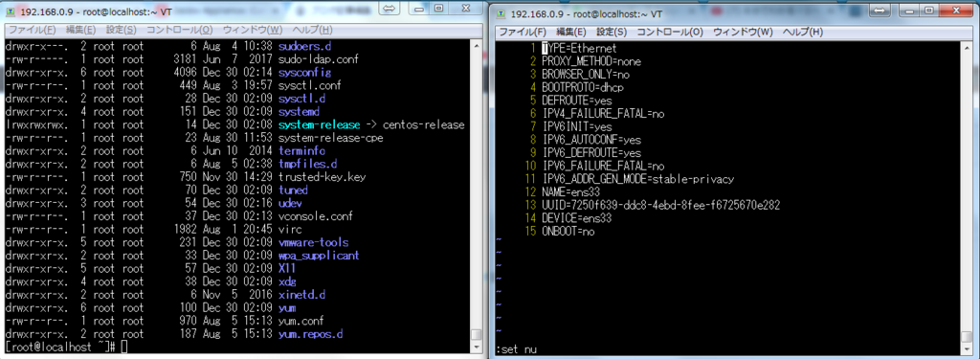Click the sudo-ldap.conf file name
Viewport: 980px width, 359px height.
click(318, 59)
